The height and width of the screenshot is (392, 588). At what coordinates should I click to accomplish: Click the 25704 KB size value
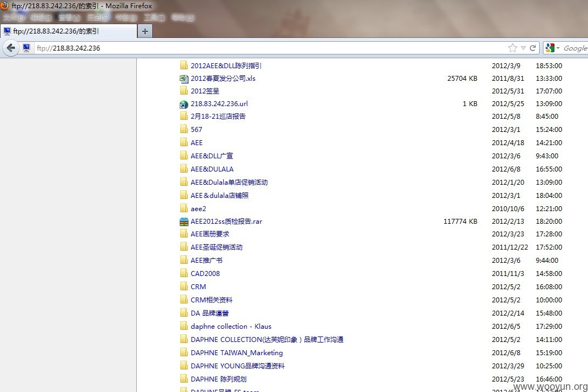click(462, 79)
